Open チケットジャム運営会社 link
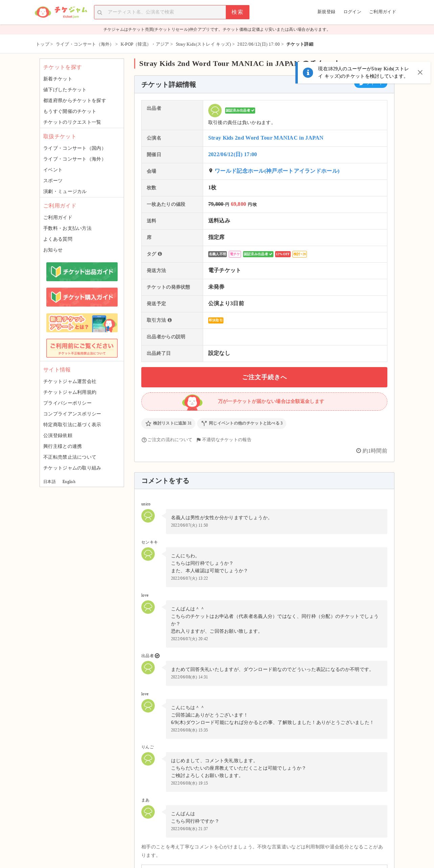Screen dimensions: 434x868 click(70, 381)
